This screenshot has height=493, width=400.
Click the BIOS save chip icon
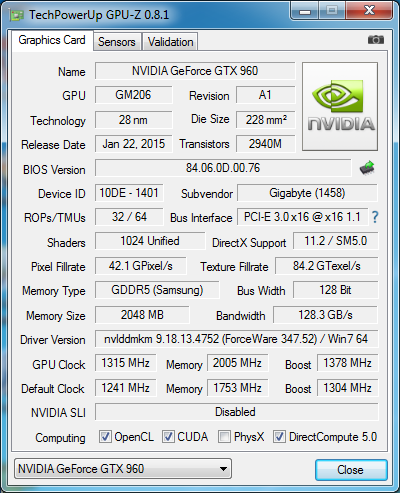coord(367,168)
